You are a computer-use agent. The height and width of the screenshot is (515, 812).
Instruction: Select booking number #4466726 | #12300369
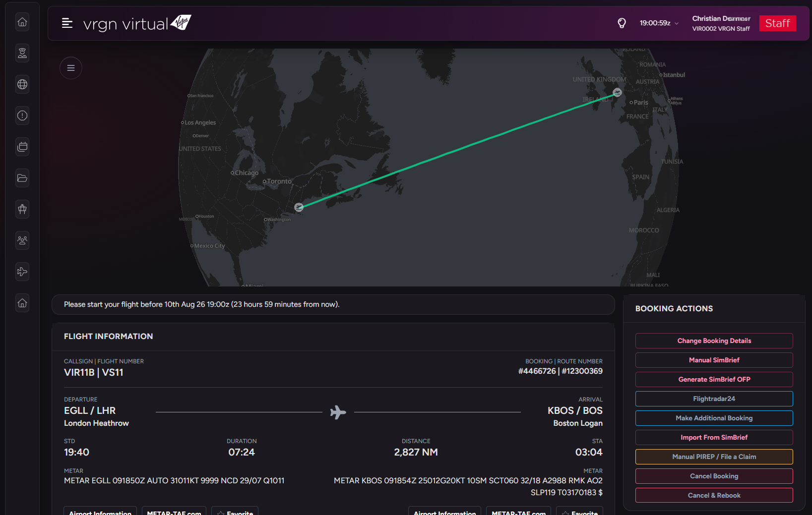click(560, 371)
